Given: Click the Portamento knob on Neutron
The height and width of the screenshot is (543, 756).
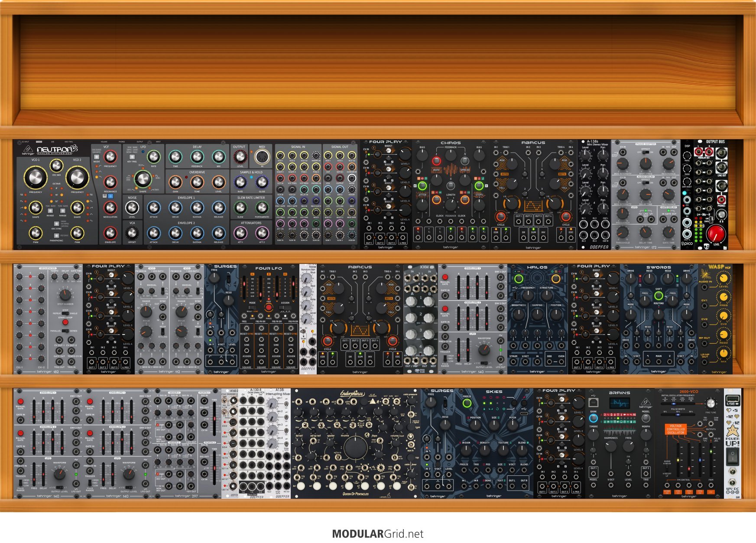Looking at the screenshot, I should tap(262, 208).
